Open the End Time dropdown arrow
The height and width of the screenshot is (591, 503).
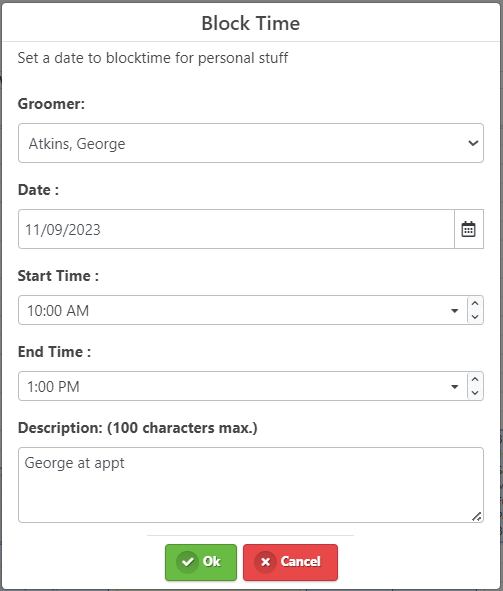[x=455, y=387]
